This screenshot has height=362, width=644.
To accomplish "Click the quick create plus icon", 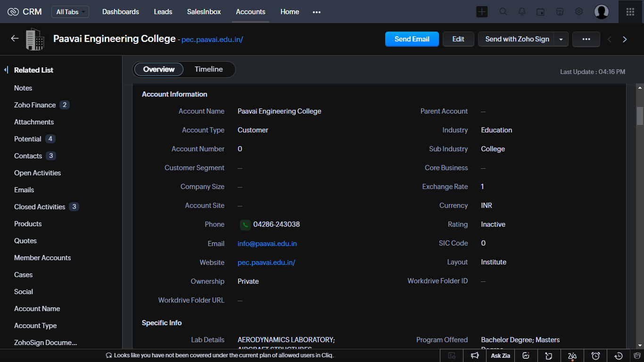I will (482, 12).
